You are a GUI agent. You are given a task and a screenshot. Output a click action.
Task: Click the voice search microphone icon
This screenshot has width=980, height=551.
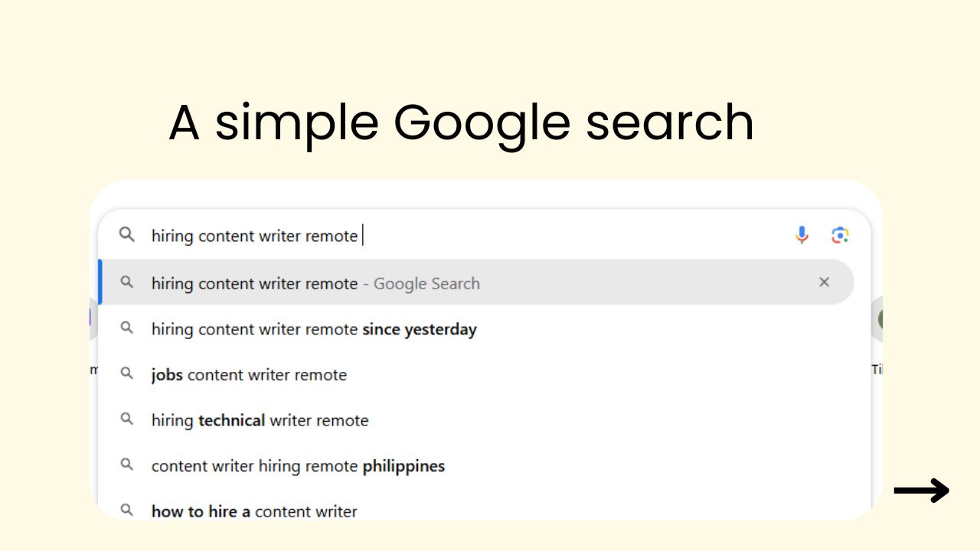(x=802, y=235)
